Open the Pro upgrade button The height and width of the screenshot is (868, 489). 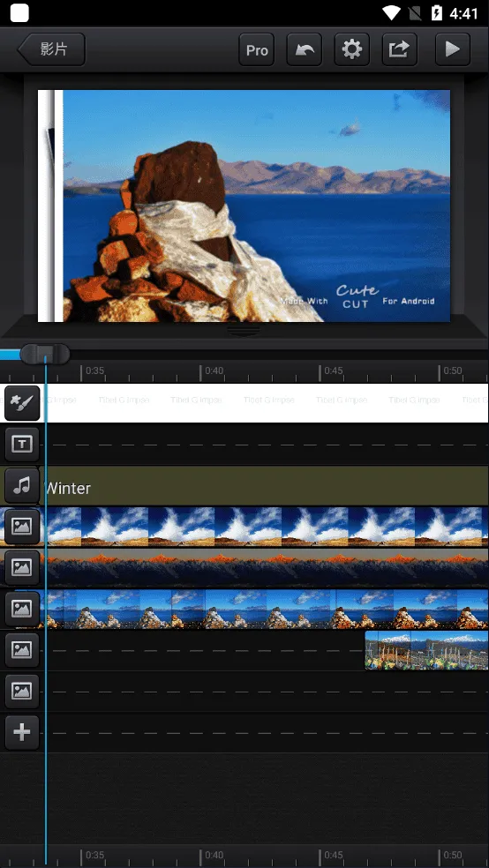256,49
